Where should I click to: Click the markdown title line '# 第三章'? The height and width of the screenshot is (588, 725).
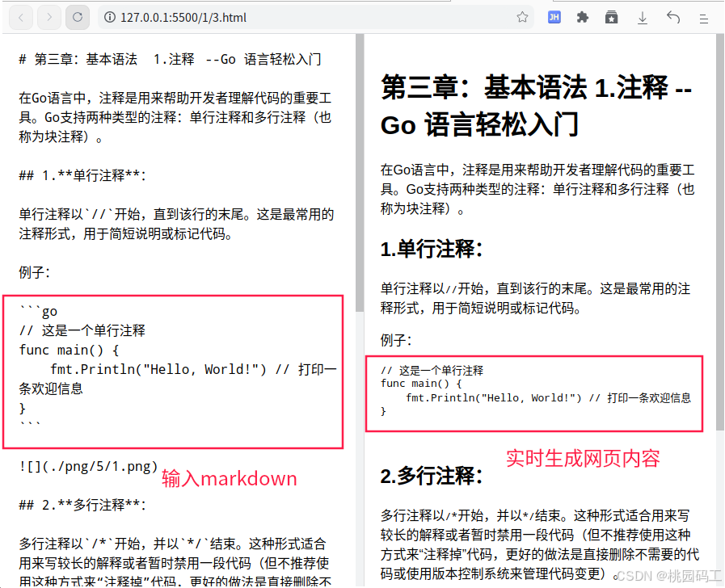[170, 59]
